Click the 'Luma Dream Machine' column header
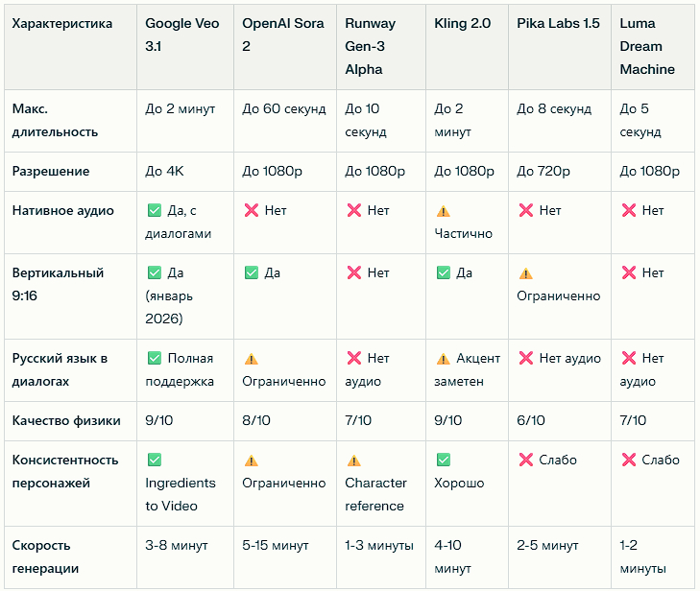The height and width of the screenshot is (591, 700). [647, 46]
